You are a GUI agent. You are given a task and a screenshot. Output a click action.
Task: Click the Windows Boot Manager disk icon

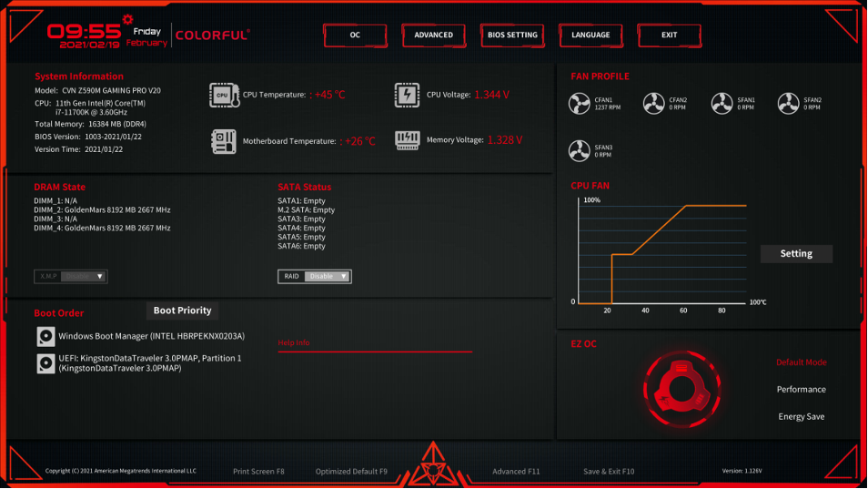45,336
